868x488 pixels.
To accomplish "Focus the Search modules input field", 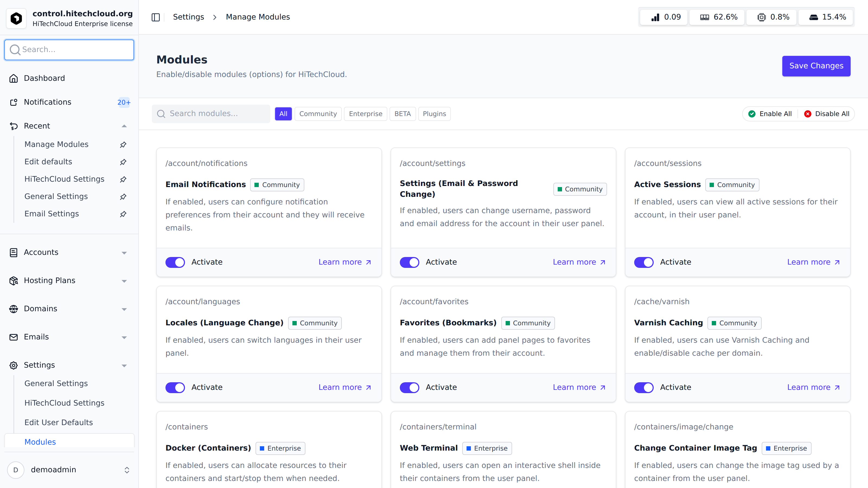I will click(211, 114).
